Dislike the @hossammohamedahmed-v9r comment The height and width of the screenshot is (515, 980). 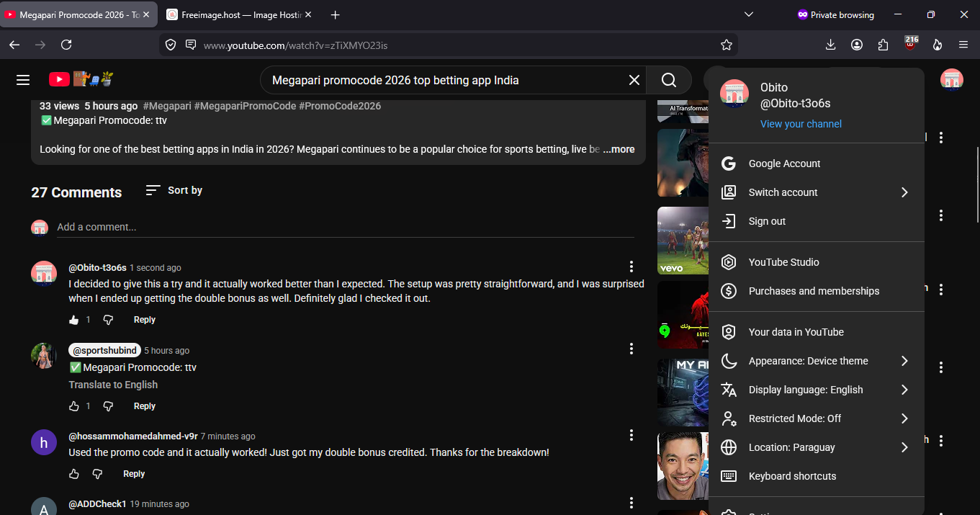[97, 474]
